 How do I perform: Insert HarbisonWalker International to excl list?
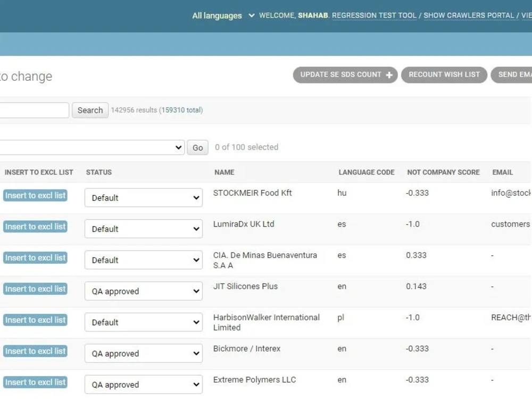click(35, 320)
